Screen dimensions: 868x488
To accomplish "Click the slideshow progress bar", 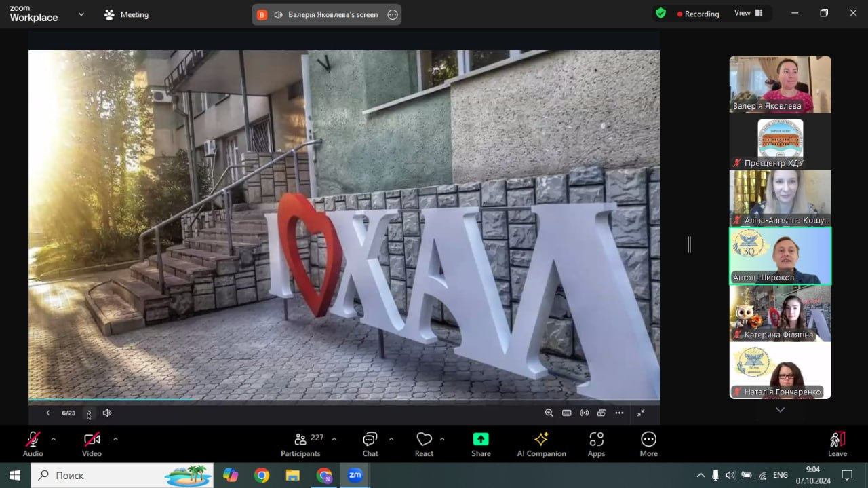I will pyautogui.click(x=344, y=400).
